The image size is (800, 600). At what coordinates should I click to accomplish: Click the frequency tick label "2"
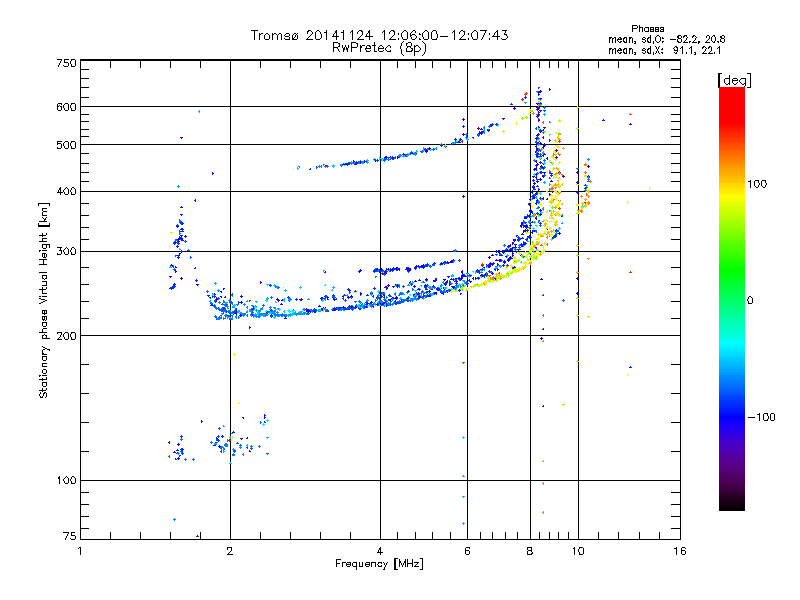[x=230, y=551]
